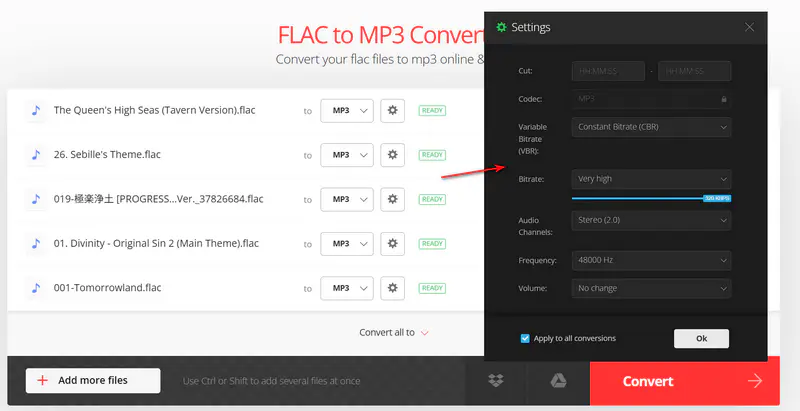This screenshot has height=411, width=800.
Task: Open settings gear for 001-Tomorrowland.flac
Action: [392, 288]
